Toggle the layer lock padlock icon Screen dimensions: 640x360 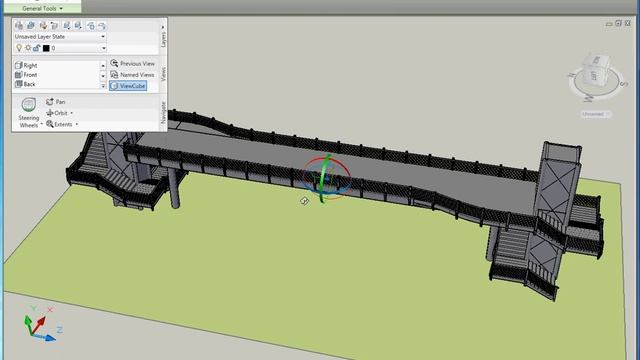tap(36, 48)
